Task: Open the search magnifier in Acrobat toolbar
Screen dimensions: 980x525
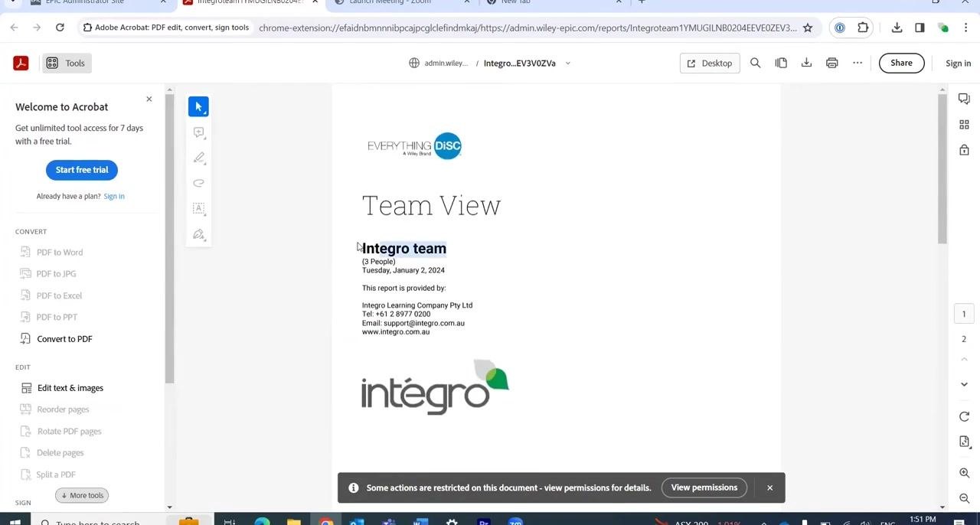Action: point(755,63)
